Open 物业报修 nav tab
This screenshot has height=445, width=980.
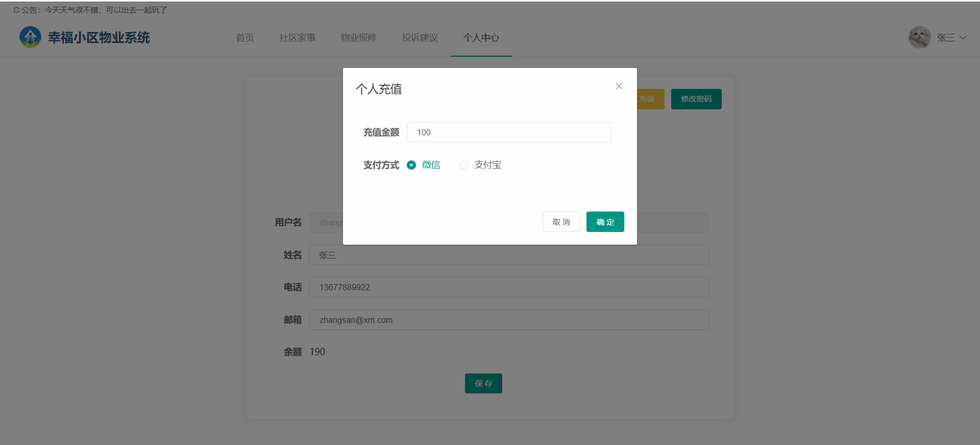(x=358, y=38)
